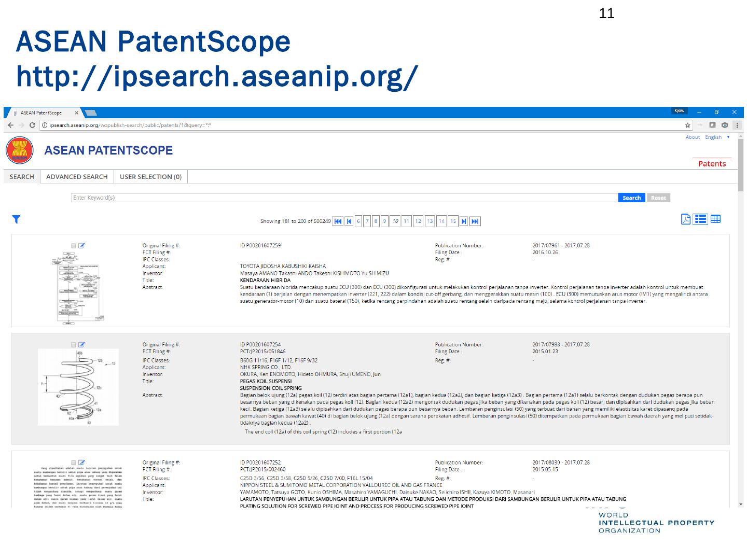Screen dimensions: 747x560
Task: Open the ADVANCED SEARCH tab
Action: tap(77, 177)
